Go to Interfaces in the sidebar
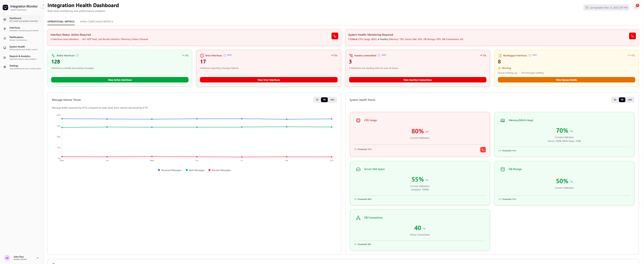Image resolution: width=644 pixels, height=264 pixels. 15,28
